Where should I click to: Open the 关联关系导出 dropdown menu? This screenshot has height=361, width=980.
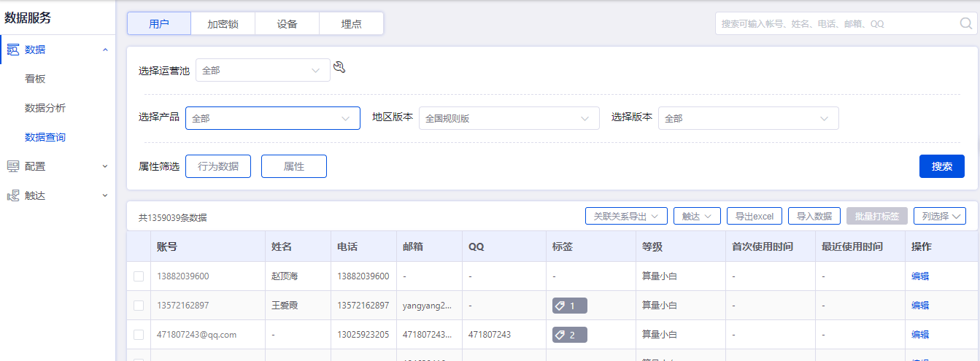point(626,216)
